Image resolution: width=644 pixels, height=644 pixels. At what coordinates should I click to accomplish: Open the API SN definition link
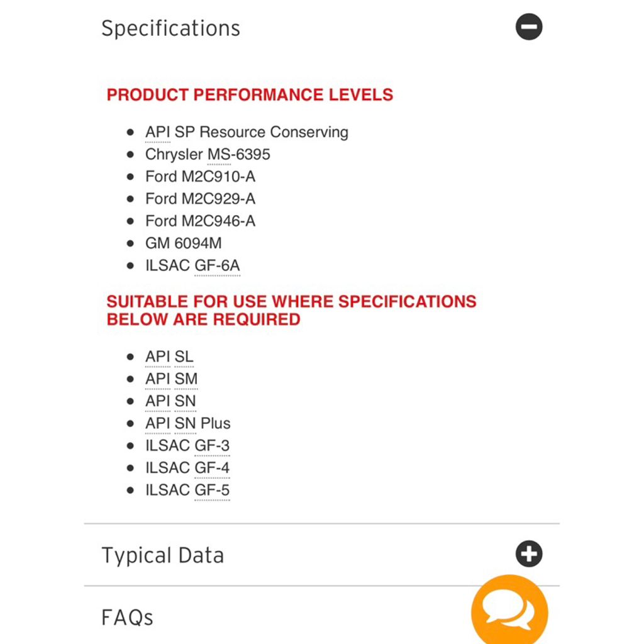click(x=171, y=401)
